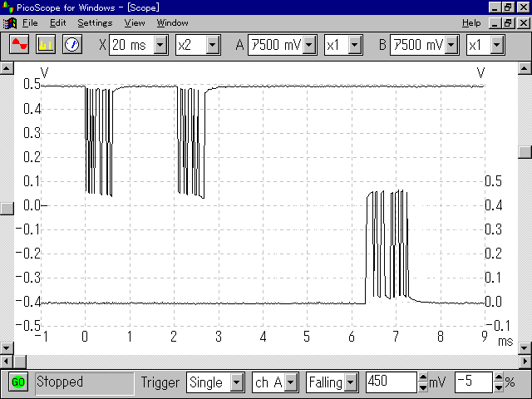The image size is (532, 399).
Task: Expand the trigger mode Single dropdown
Action: [237, 382]
